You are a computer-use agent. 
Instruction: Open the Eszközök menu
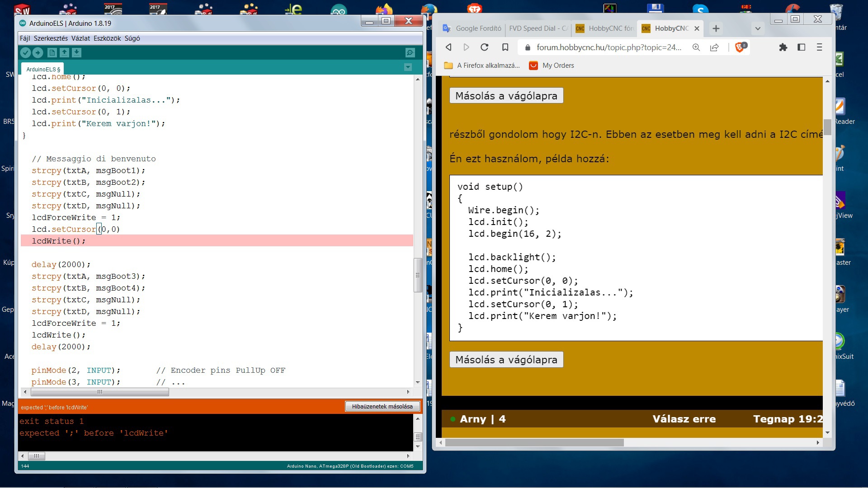[x=107, y=38]
